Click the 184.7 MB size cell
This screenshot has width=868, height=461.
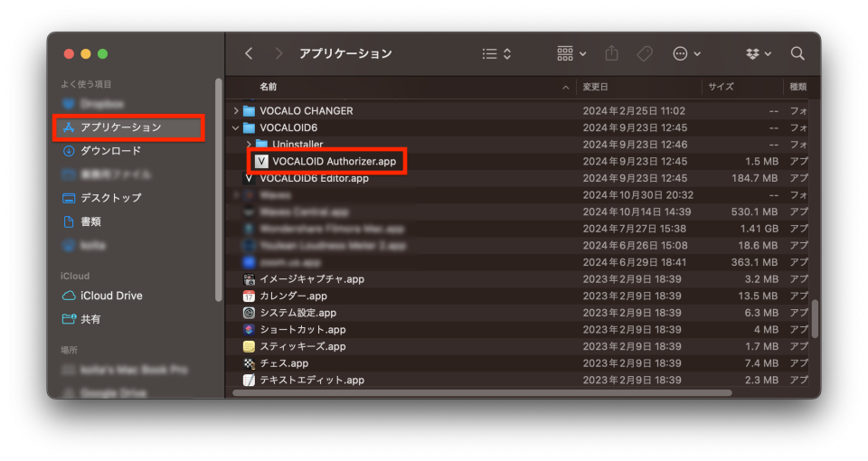point(754,178)
